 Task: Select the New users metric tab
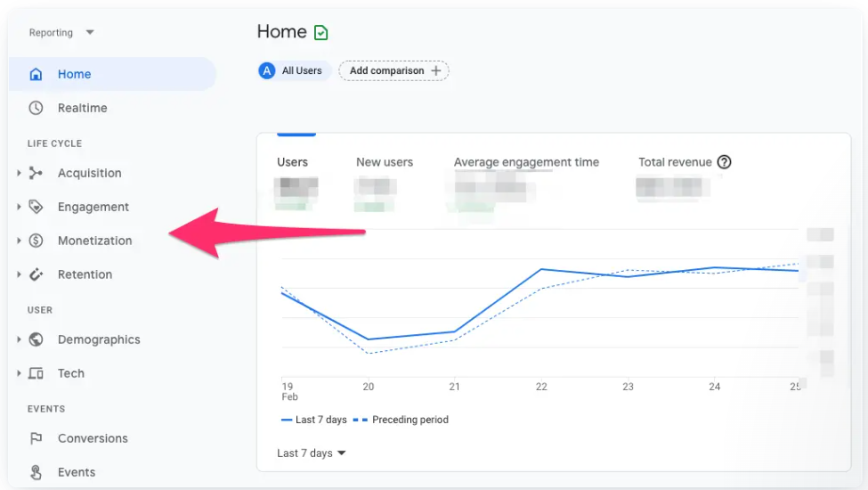pos(385,162)
